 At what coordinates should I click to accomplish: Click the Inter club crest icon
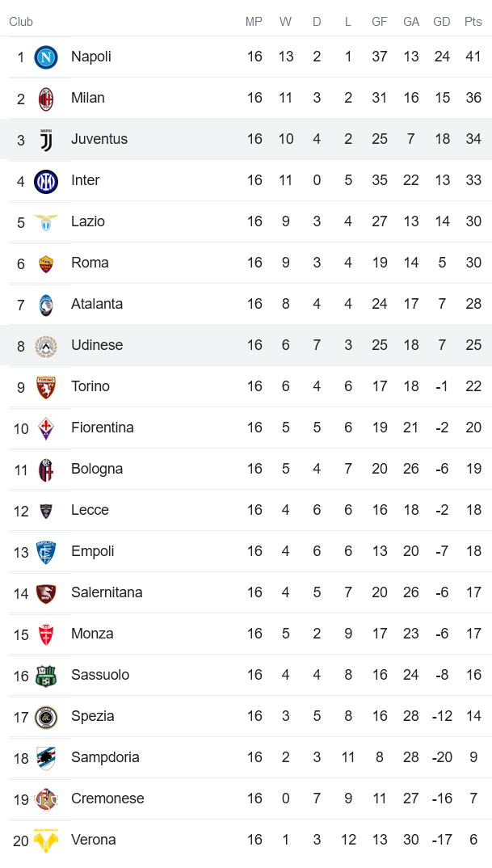(x=46, y=181)
